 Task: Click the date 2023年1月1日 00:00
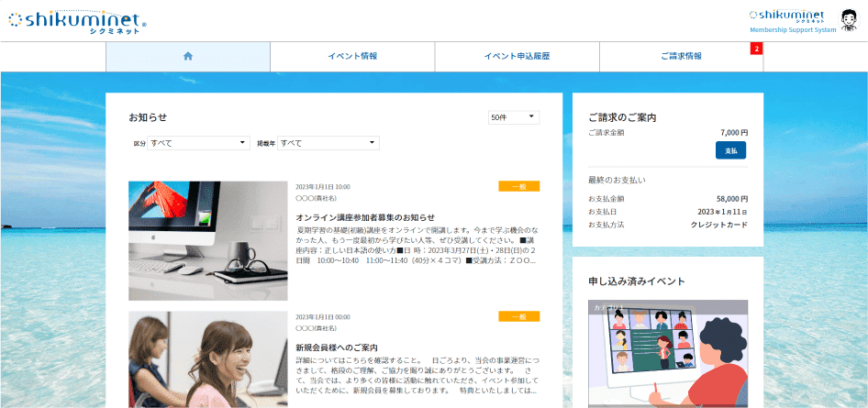click(x=323, y=317)
